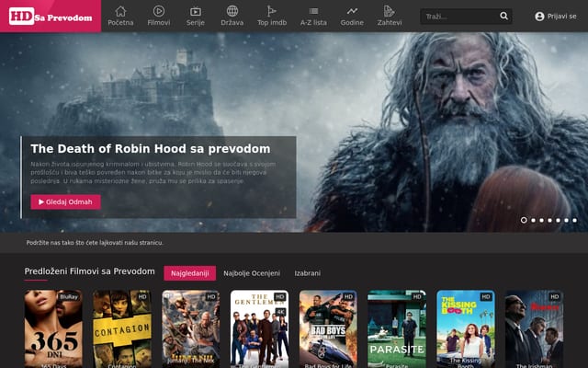Switch to the Najbolje Ocenjeni tab

pos(252,273)
